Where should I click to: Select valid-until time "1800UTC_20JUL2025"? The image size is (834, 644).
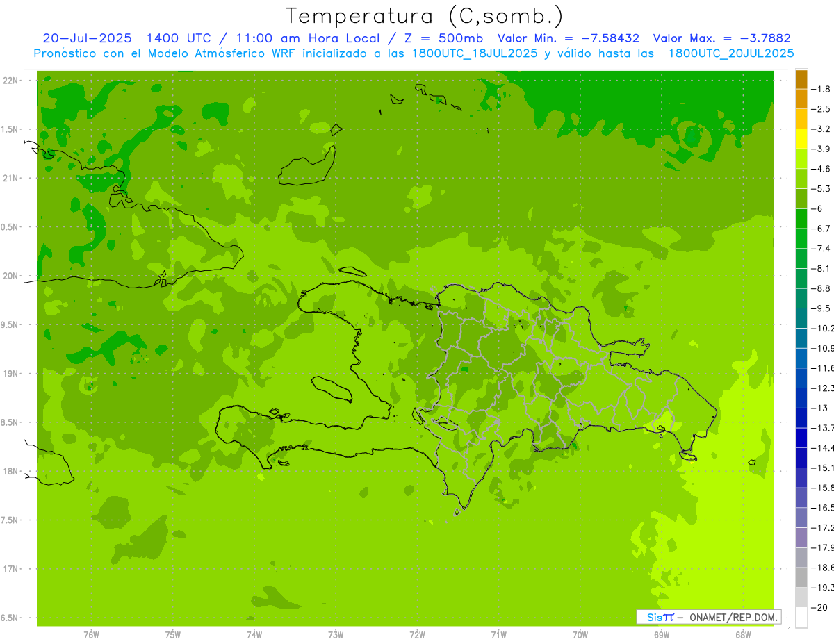730,53
